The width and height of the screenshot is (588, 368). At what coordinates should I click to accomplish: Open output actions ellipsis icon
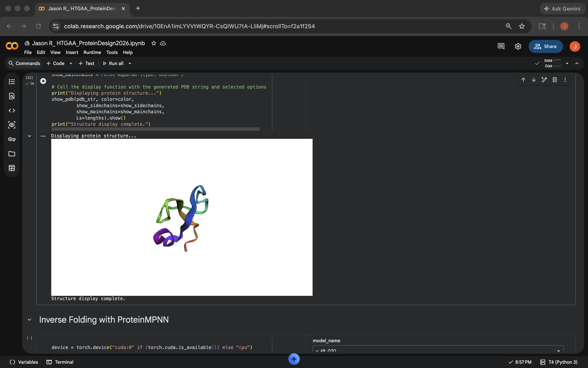click(x=43, y=136)
